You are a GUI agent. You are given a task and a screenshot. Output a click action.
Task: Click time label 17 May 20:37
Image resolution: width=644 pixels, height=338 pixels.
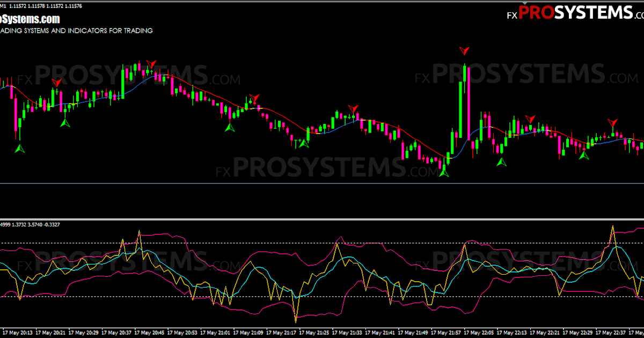pos(118,333)
